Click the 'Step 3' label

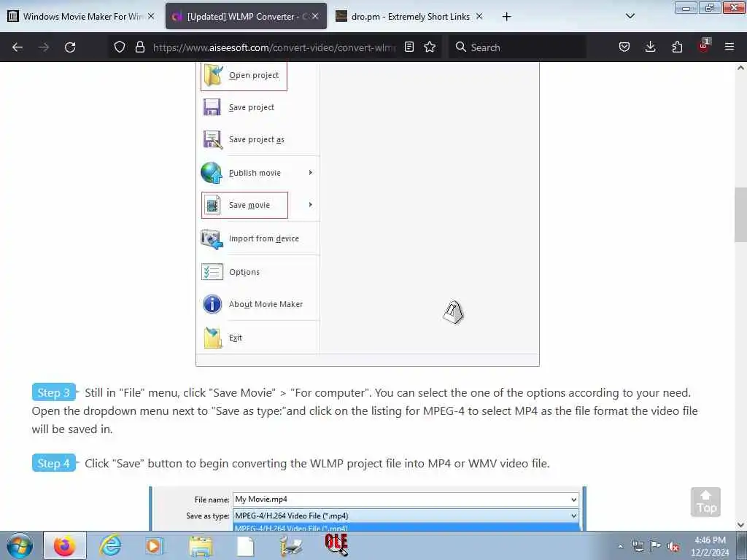(x=54, y=392)
